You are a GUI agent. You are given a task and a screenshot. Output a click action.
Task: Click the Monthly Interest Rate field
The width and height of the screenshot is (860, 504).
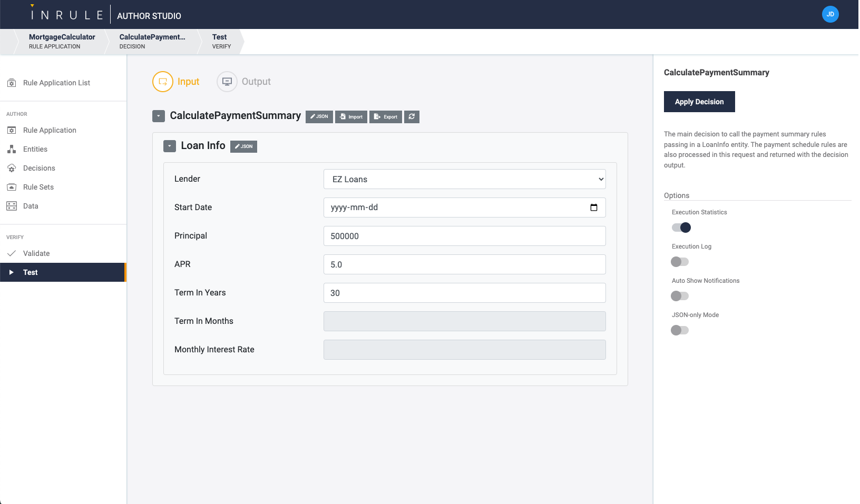465,350
